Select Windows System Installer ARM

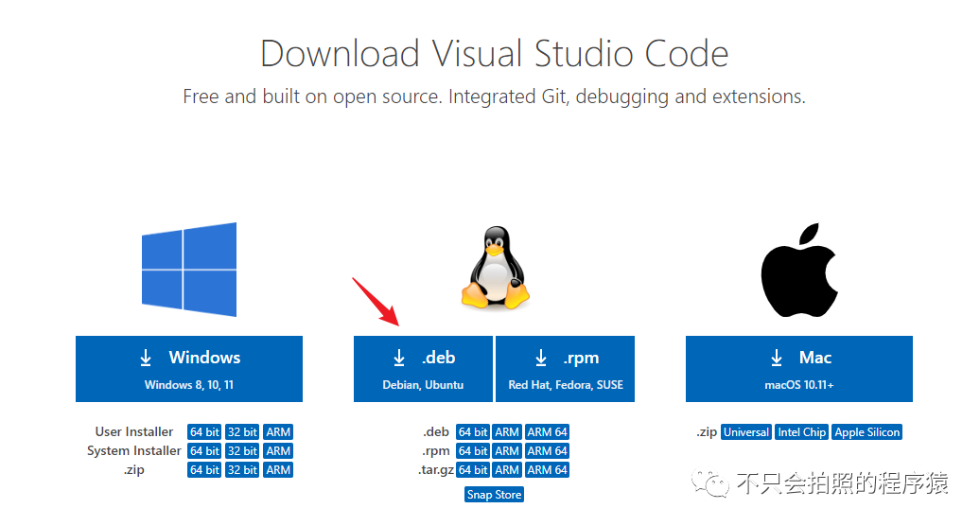click(x=278, y=451)
